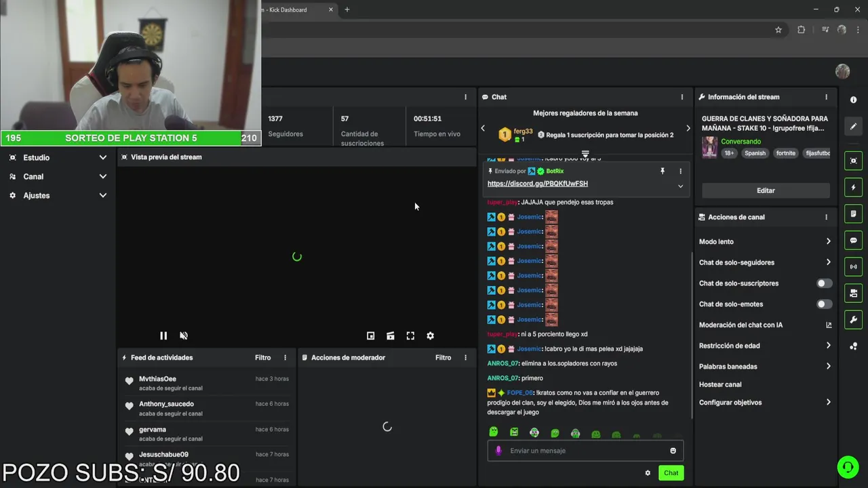
Task: Open chat settings gear
Action: click(648, 473)
